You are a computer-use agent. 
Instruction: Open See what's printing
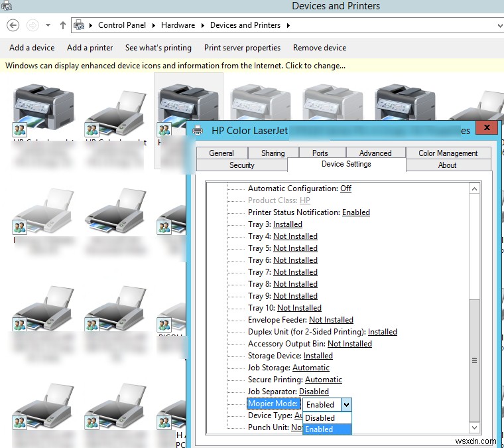point(158,48)
